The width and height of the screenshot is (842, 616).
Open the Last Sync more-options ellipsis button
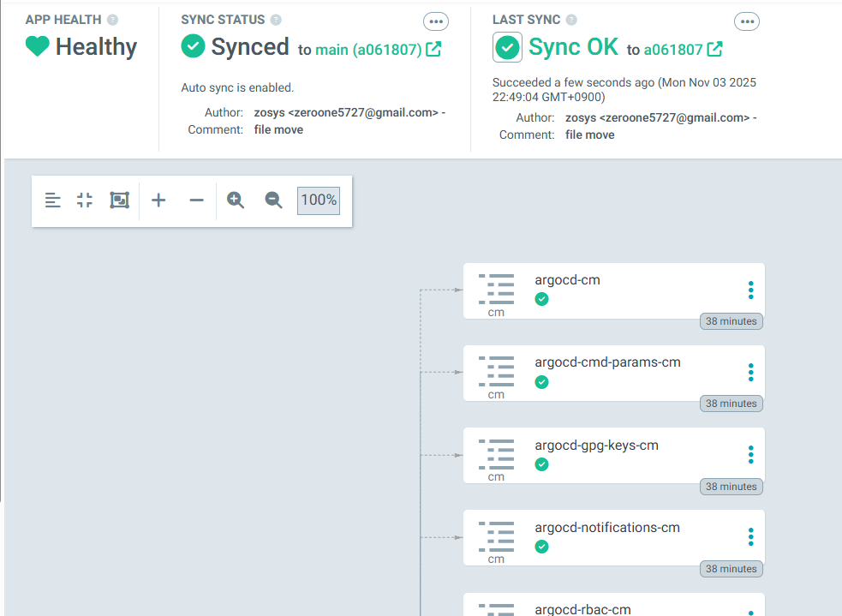pos(747,21)
